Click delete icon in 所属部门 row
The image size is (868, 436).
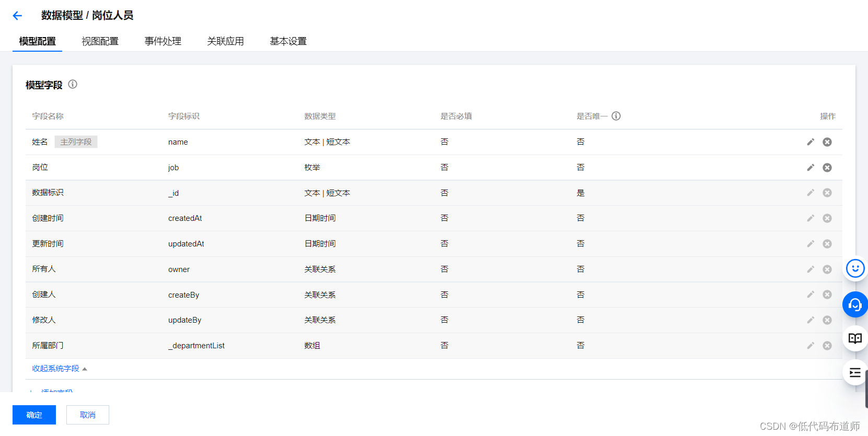tap(827, 346)
